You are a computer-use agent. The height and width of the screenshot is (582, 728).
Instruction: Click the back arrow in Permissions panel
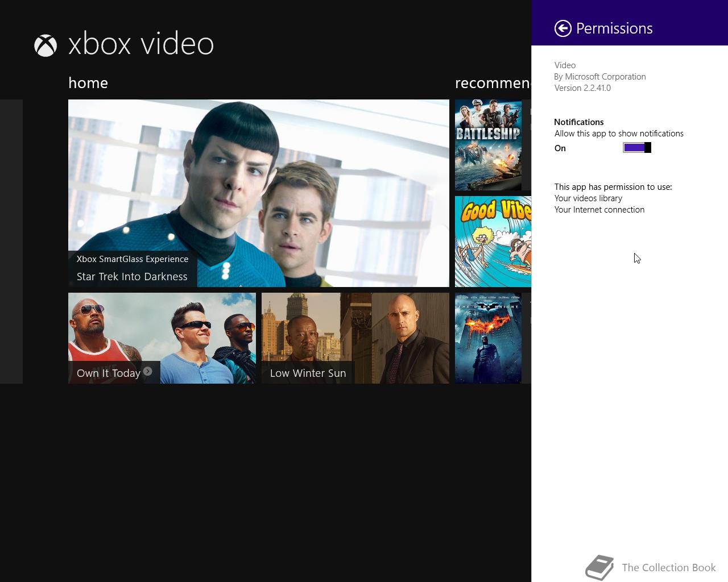(562, 28)
